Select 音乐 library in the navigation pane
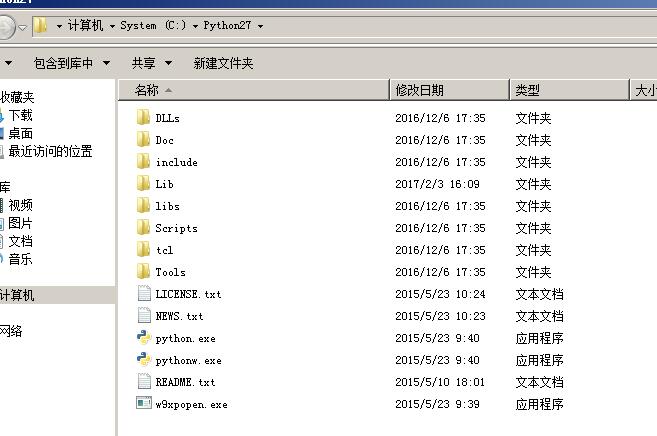657x436 pixels. coord(20,259)
